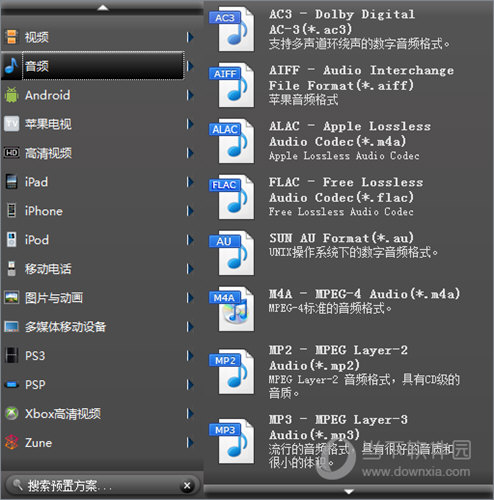
Task: Click the music note audio category icon
Action: (11, 66)
